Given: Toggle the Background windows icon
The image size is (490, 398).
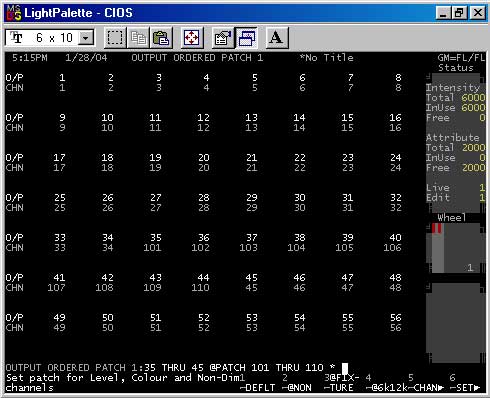Looking at the screenshot, I should 247,38.
